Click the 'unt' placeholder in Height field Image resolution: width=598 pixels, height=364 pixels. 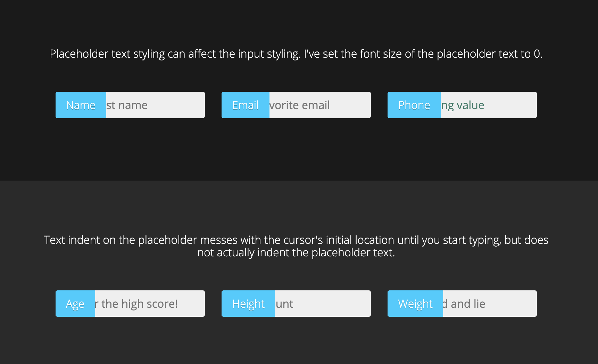284,304
